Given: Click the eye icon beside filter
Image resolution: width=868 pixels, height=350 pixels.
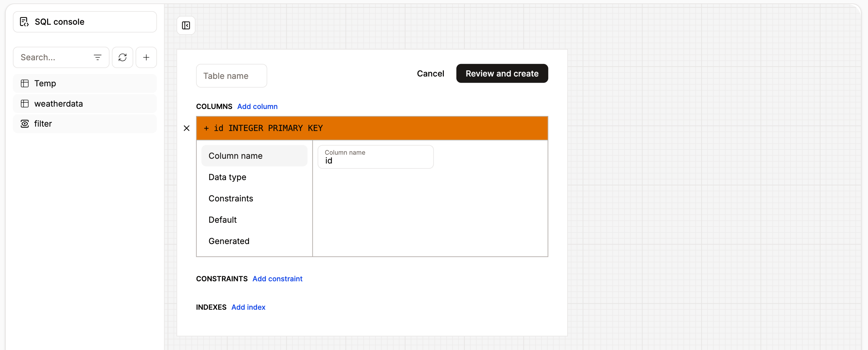Looking at the screenshot, I should [x=25, y=124].
